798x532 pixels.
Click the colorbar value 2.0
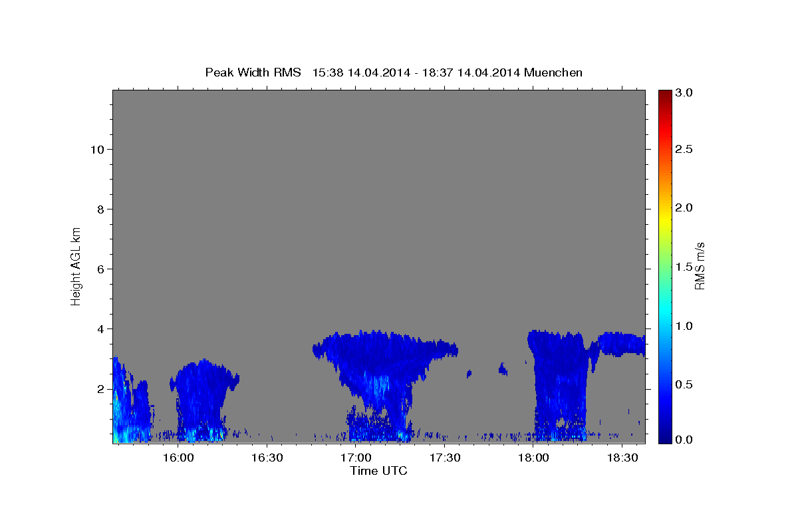[685, 208]
